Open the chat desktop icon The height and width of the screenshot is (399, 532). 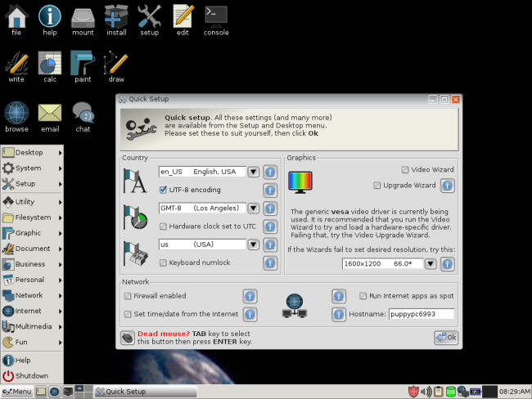point(83,117)
